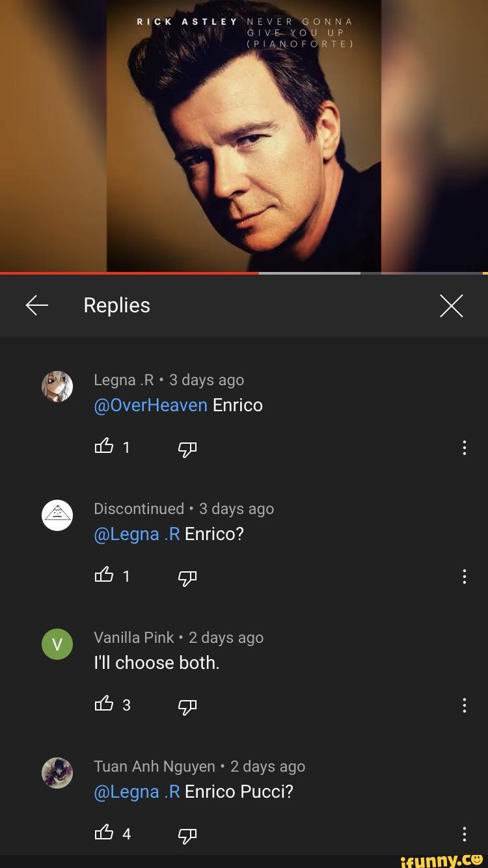The image size is (488, 868).
Task: Click the @OverHeaven mention link
Action: pyautogui.click(x=150, y=405)
